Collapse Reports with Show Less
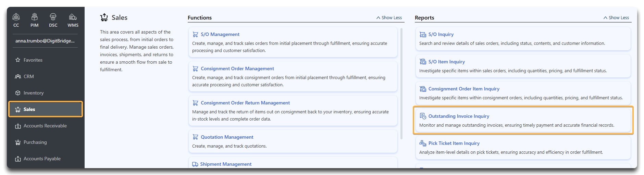The image size is (644, 175). point(616,18)
